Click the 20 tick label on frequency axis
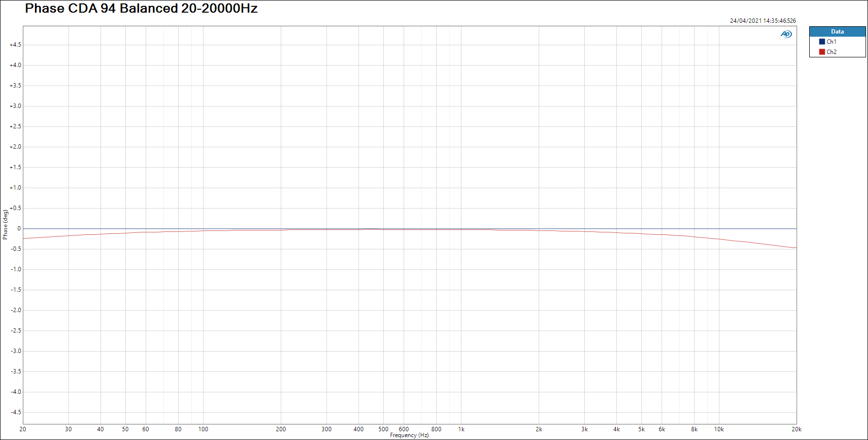This screenshot has height=440, width=868. click(x=23, y=429)
